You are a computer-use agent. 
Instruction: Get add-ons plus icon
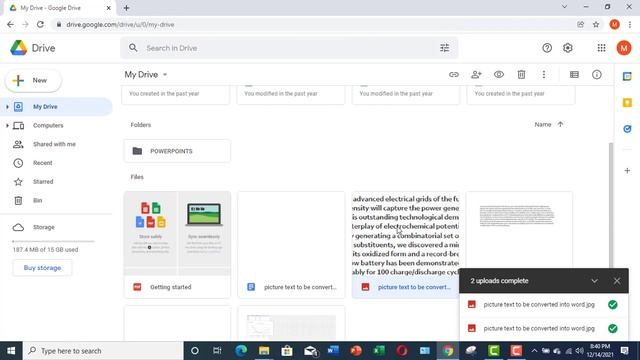pos(627,171)
